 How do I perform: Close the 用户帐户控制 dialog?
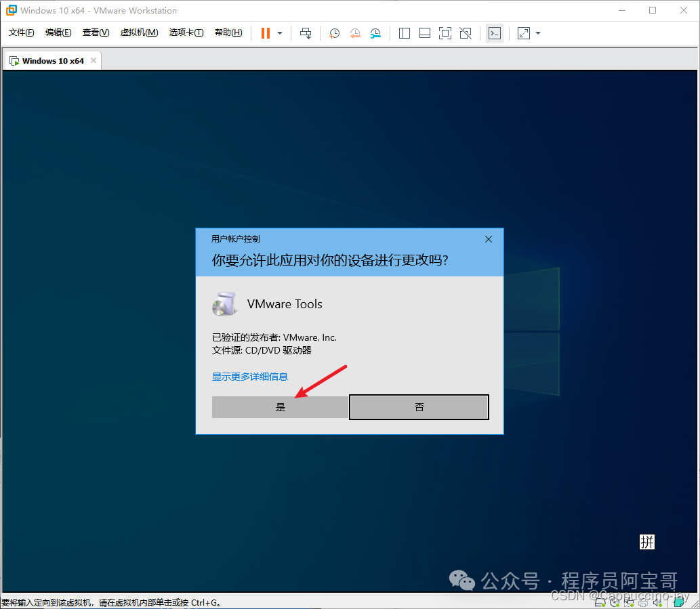[x=489, y=239]
